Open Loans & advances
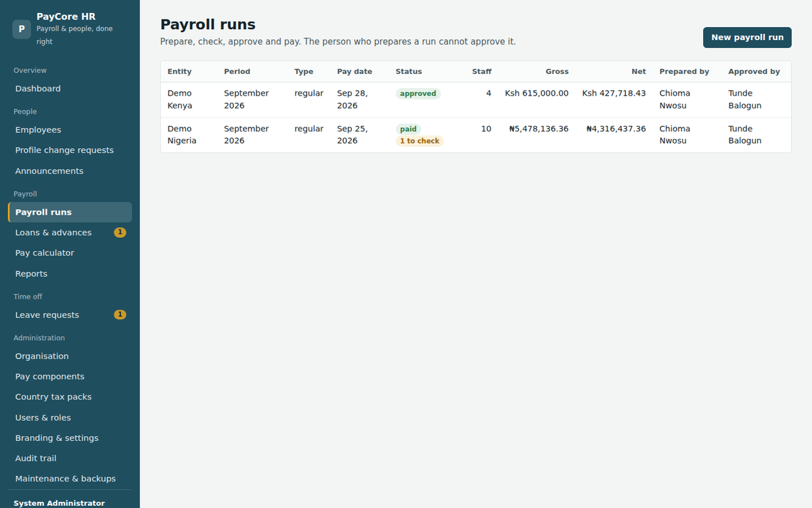Image resolution: width=812 pixels, height=508 pixels. tap(70, 232)
